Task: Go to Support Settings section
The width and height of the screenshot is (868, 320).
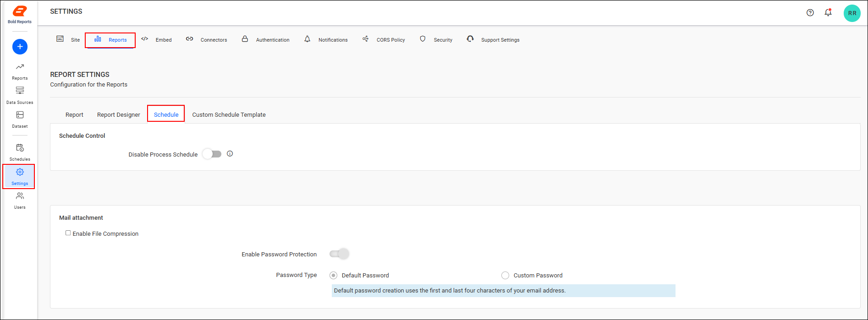Action: click(x=493, y=40)
